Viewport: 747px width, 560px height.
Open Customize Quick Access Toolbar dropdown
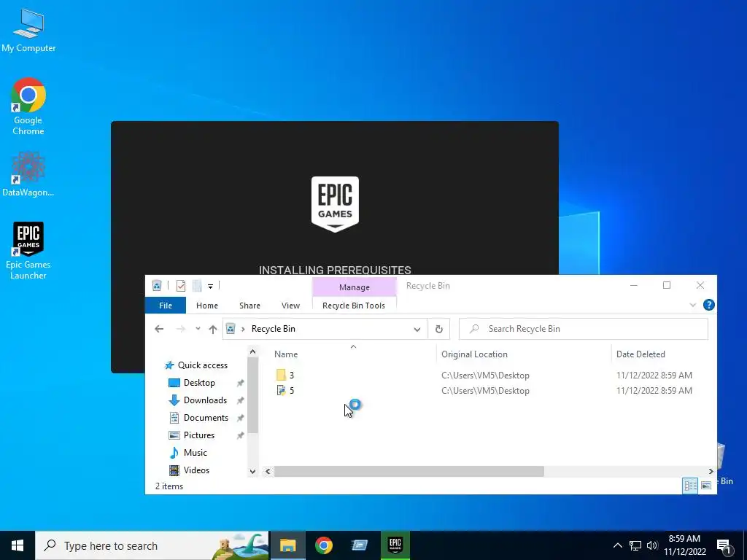pyautogui.click(x=210, y=286)
